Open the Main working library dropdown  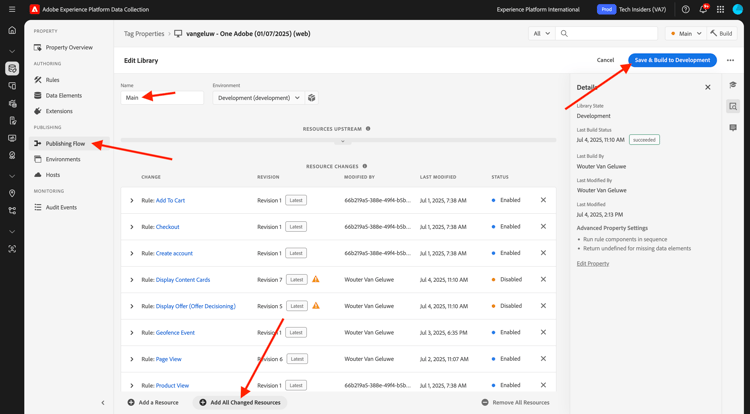(685, 33)
